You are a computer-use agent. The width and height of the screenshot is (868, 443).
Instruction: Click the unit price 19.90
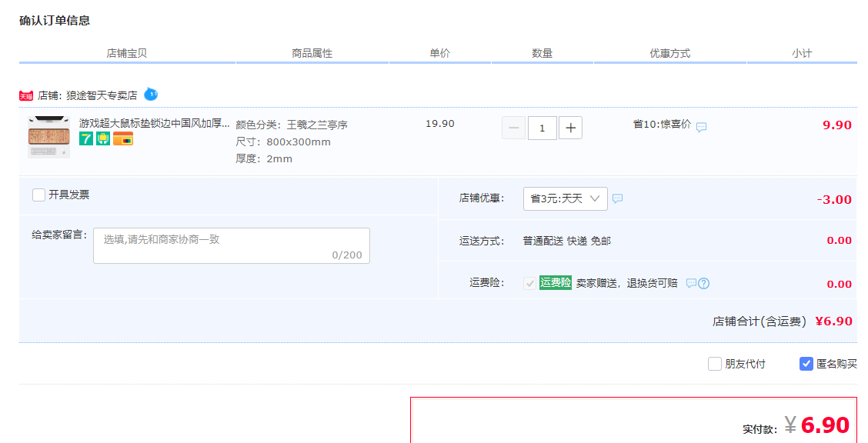click(x=440, y=124)
